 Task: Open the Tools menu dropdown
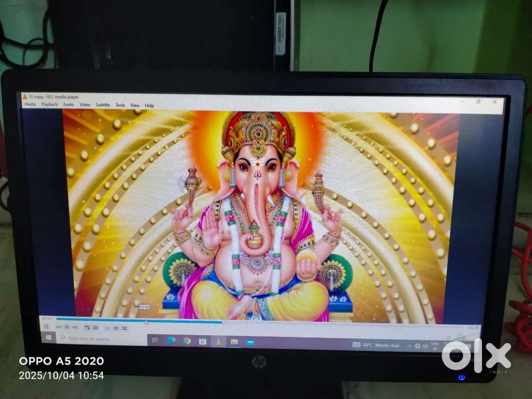(120, 105)
